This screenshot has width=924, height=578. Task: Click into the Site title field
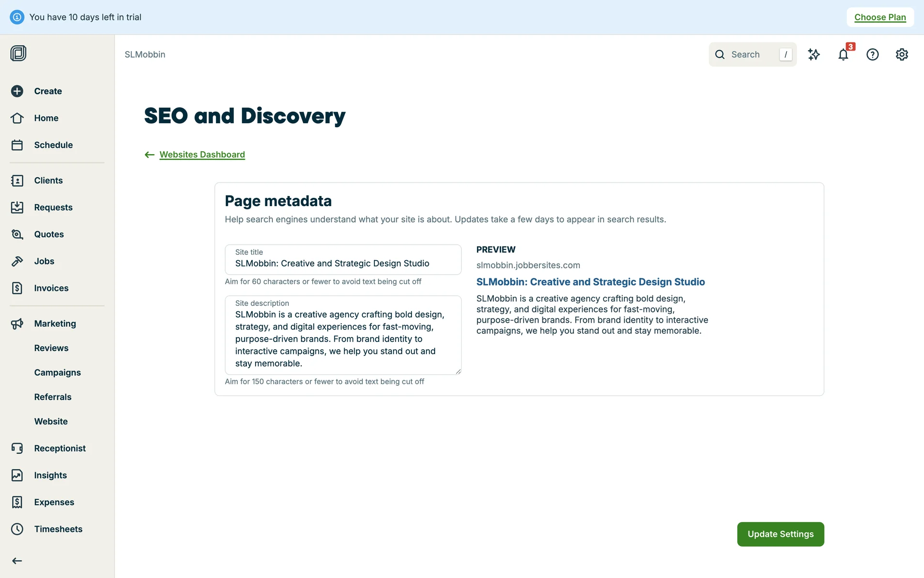pyautogui.click(x=343, y=263)
